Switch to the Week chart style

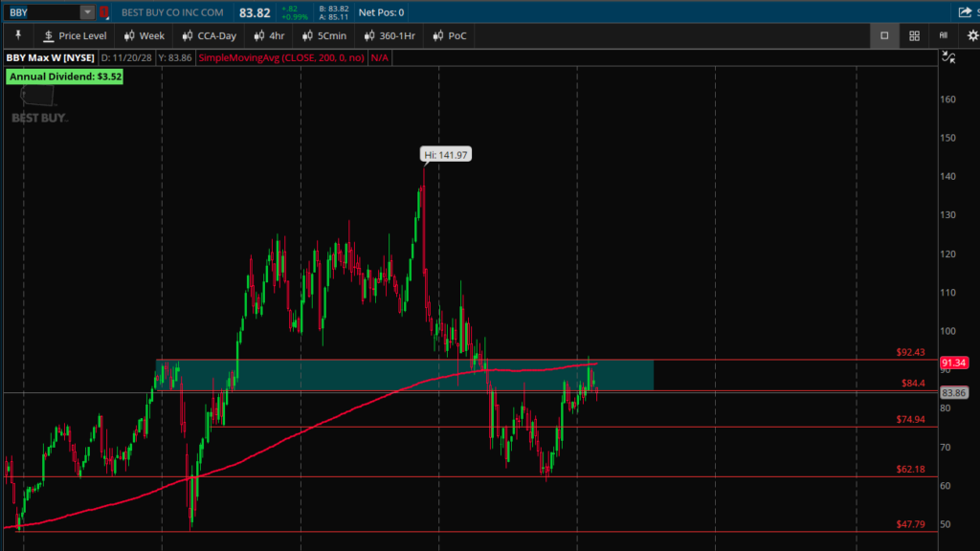pyautogui.click(x=144, y=35)
